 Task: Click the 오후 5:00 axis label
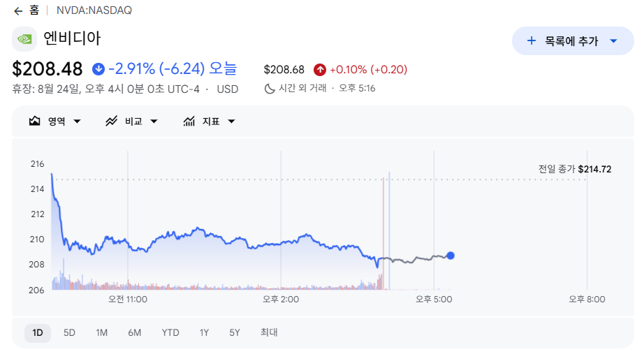tap(434, 300)
